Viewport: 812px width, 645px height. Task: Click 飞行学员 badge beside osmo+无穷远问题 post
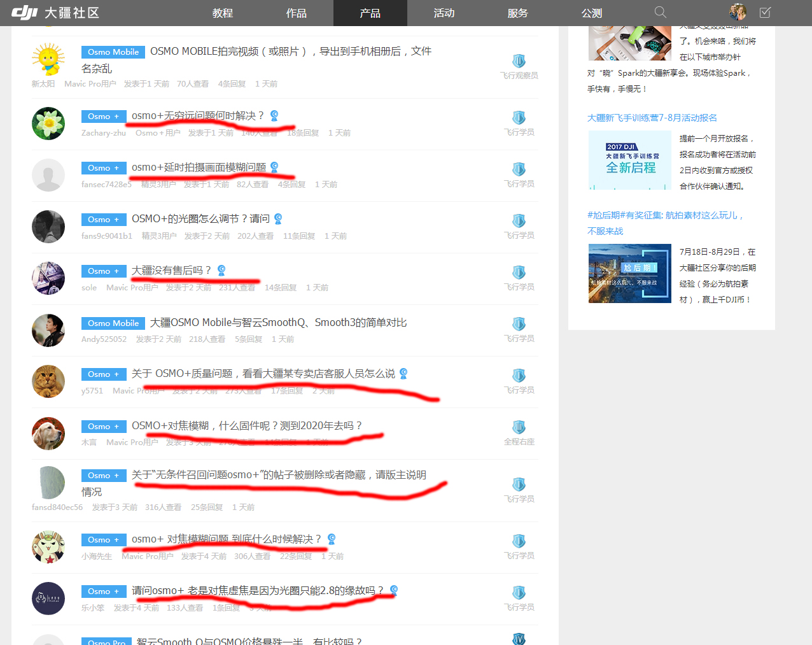(519, 124)
